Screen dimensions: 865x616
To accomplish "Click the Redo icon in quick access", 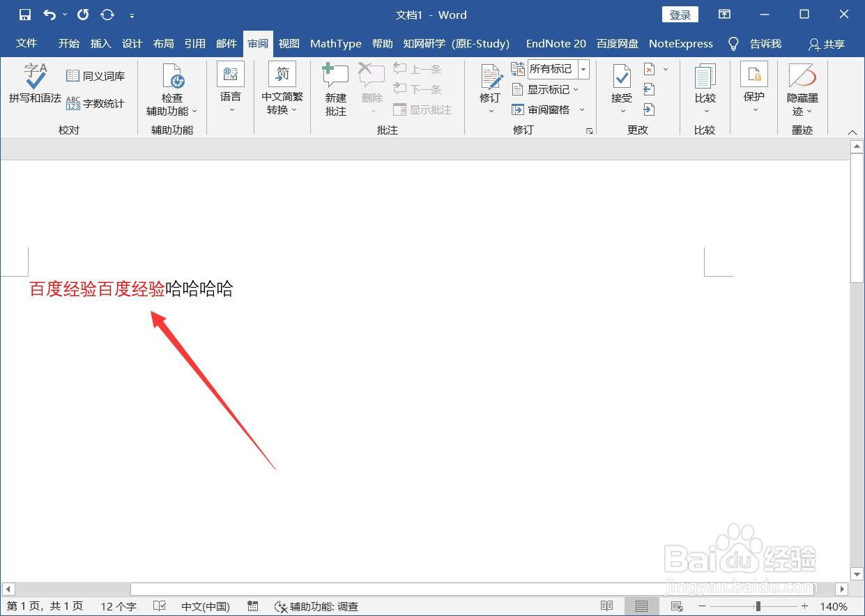I will (83, 15).
